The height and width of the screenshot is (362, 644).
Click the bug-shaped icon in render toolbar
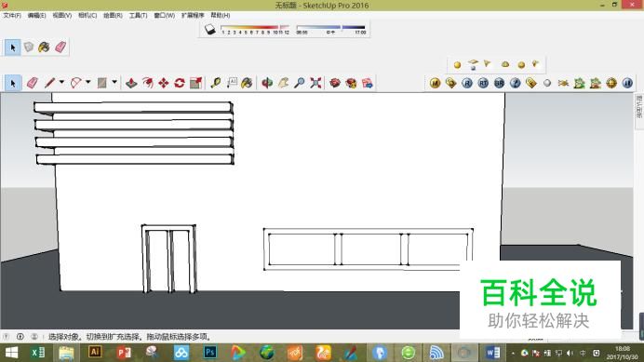point(563,83)
